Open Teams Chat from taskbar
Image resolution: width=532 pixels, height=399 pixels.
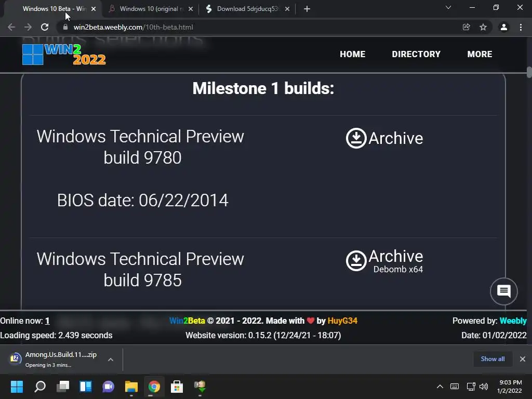pyautogui.click(x=108, y=387)
